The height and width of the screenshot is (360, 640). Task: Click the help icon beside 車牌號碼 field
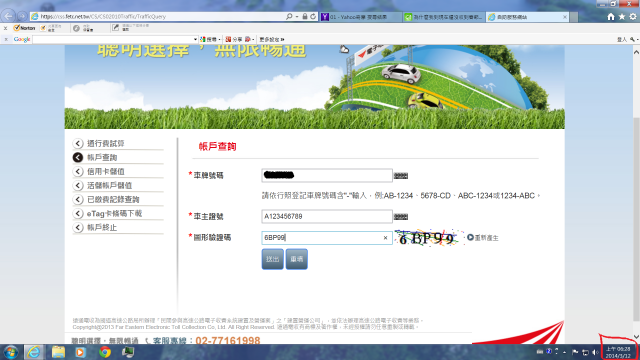pyautogui.click(x=401, y=176)
